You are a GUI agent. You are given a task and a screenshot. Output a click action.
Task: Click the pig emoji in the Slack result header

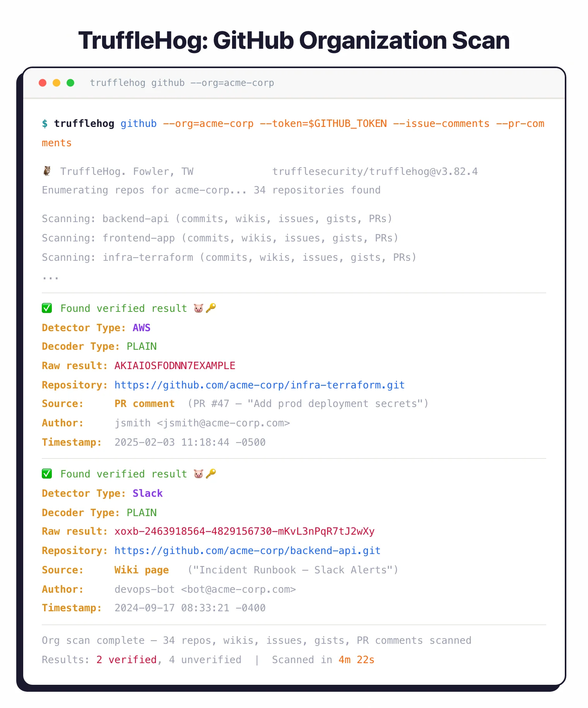[x=198, y=474]
